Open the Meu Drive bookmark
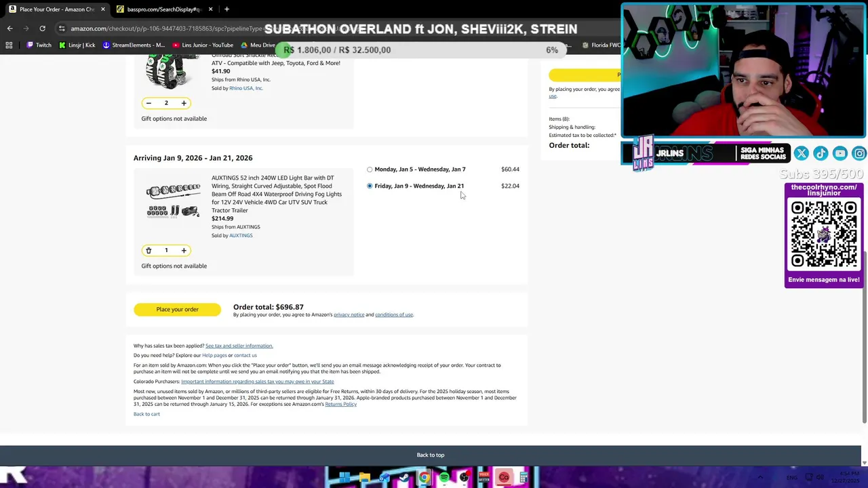Screen dimensions: 868x488 258,45
